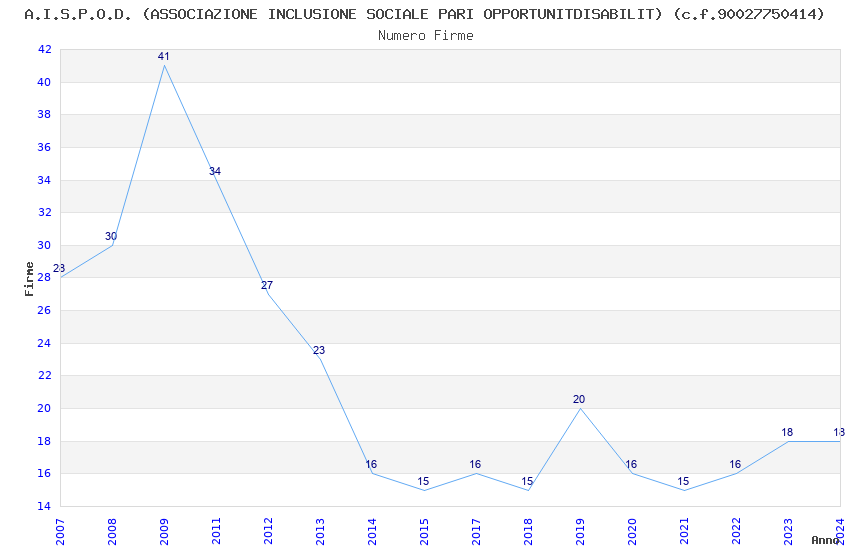Click x-axis year 2023

(x=788, y=532)
